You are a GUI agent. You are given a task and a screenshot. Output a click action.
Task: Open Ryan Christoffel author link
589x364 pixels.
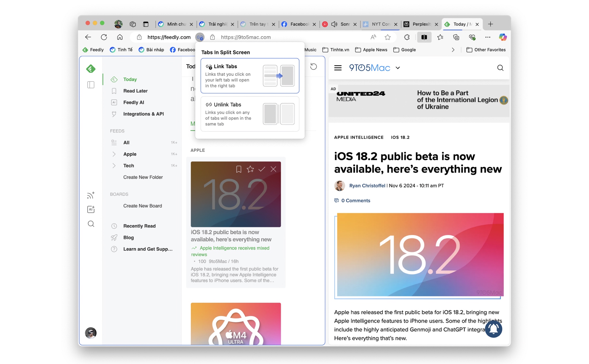pyautogui.click(x=367, y=186)
